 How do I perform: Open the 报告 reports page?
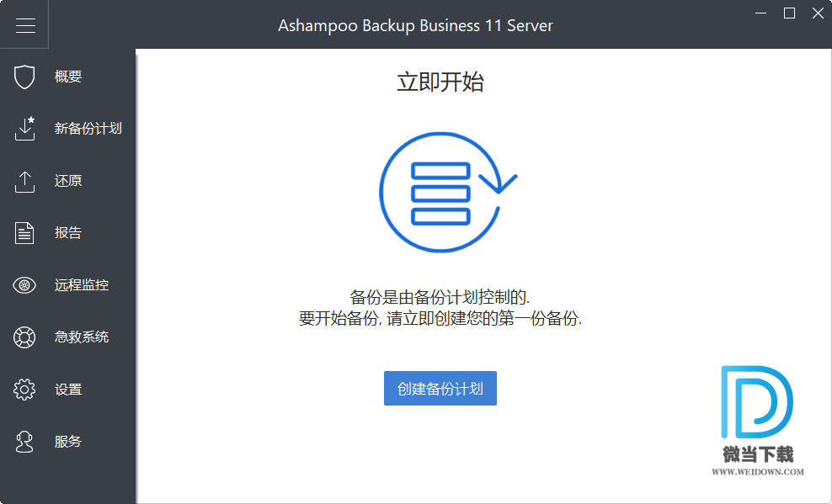(x=68, y=233)
